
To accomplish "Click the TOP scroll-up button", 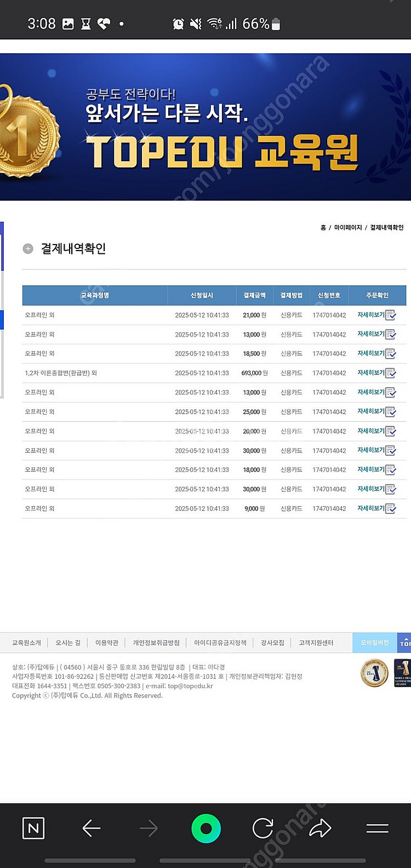I will click(404, 643).
